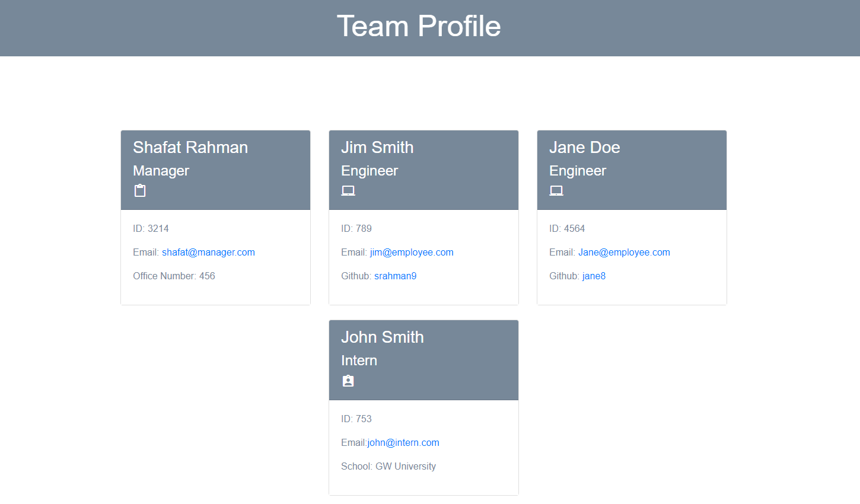860x504 pixels.
Task: Open shafat@manager.com email link
Action: pos(208,252)
